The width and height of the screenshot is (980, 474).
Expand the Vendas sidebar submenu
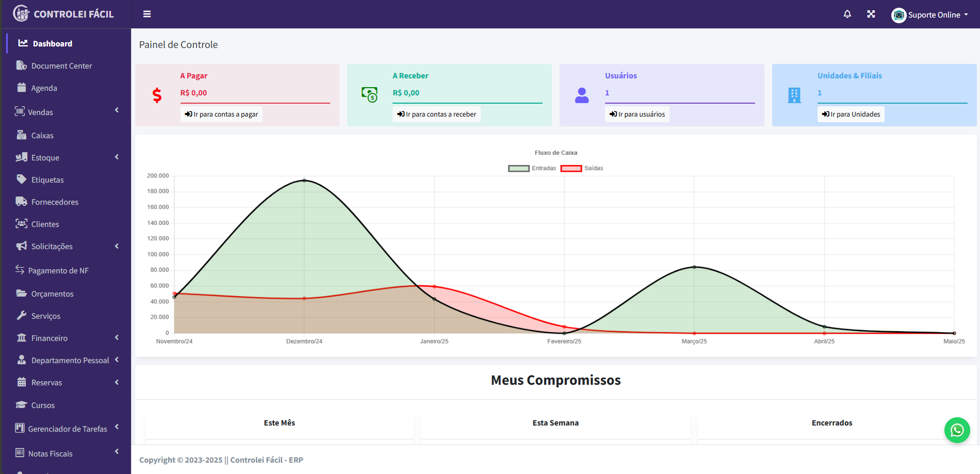click(x=66, y=112)
